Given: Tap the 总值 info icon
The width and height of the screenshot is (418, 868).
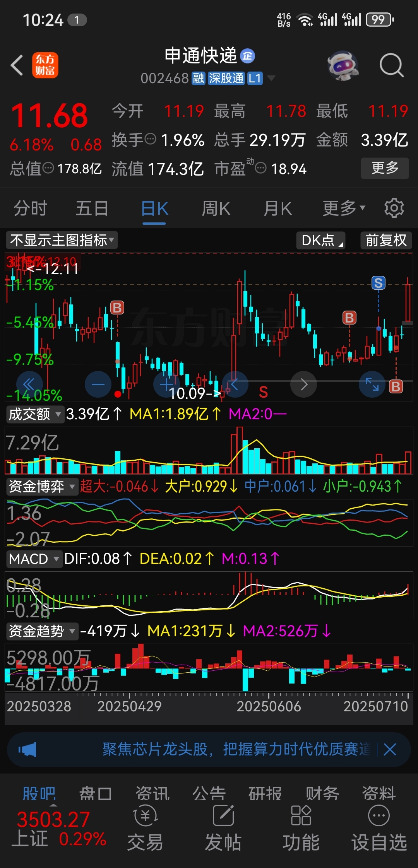Looking at the screenshot, I should click(x=48, y=168).
